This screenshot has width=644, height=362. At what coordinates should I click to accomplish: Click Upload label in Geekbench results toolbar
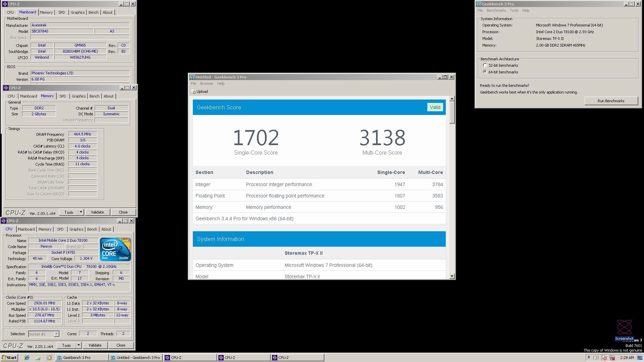202,92
